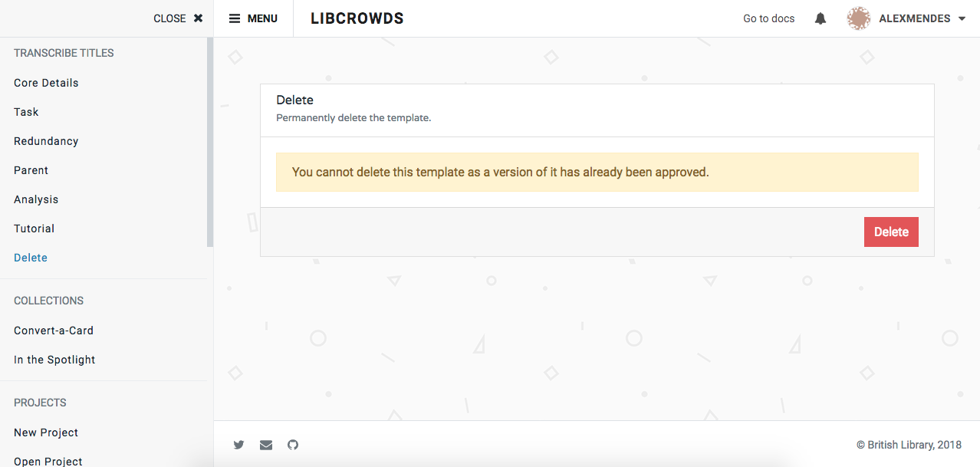Collapse the sidebar with CLOSE
The width and height of the screenshot is (980, 467).
click(x=168, y=18)
